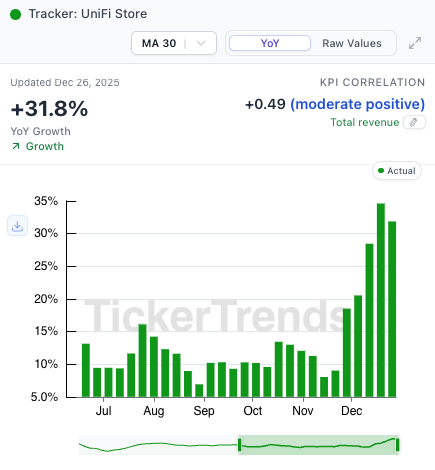Click the +0.49 correlation value
435x470 pixels.
coord(265,104)
